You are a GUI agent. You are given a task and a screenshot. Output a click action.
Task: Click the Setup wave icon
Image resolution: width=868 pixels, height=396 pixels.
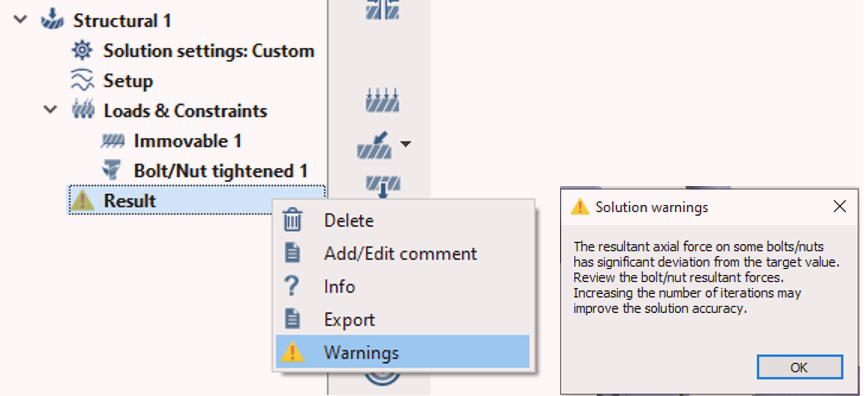[82, 81]
